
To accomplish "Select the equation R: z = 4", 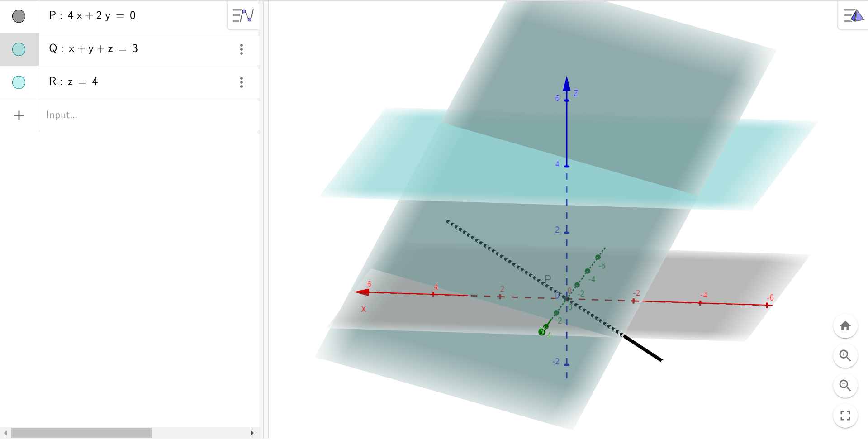I will [73, 82].
